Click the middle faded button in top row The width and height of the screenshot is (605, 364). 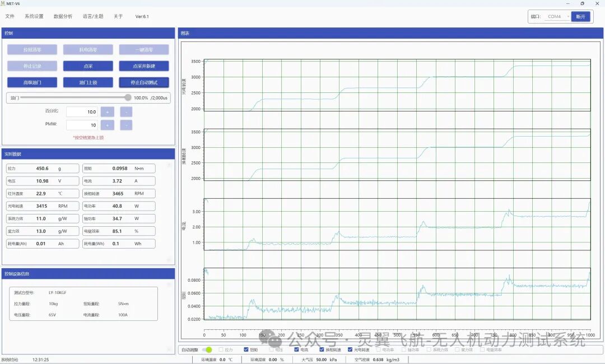pos(88,49)
